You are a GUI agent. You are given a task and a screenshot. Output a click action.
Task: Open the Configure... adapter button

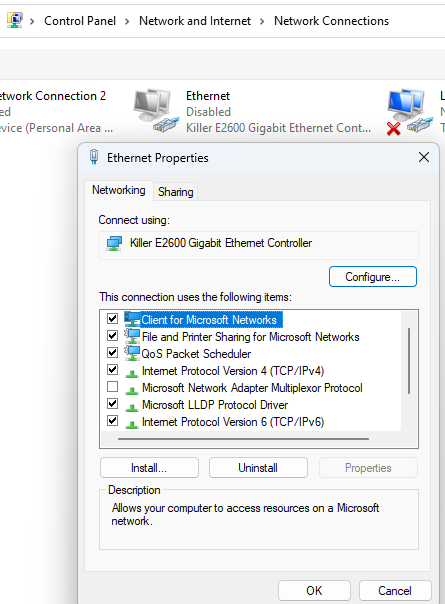tap(373, 277)
